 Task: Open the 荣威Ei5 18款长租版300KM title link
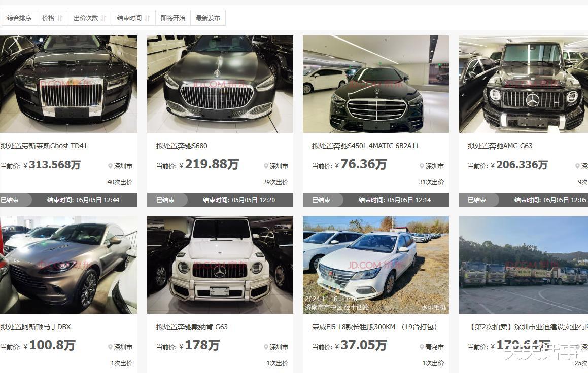(354, 327)
